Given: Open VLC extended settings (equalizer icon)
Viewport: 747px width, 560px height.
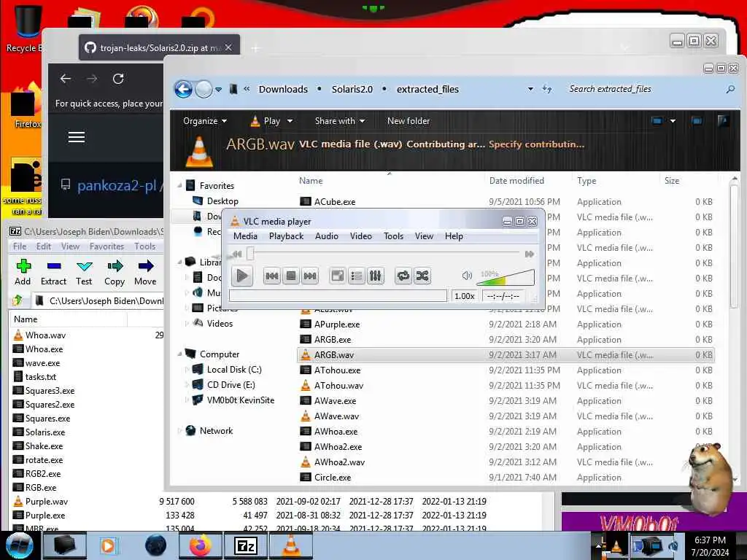Looking at the screenshot, I should tap(376, 276).
